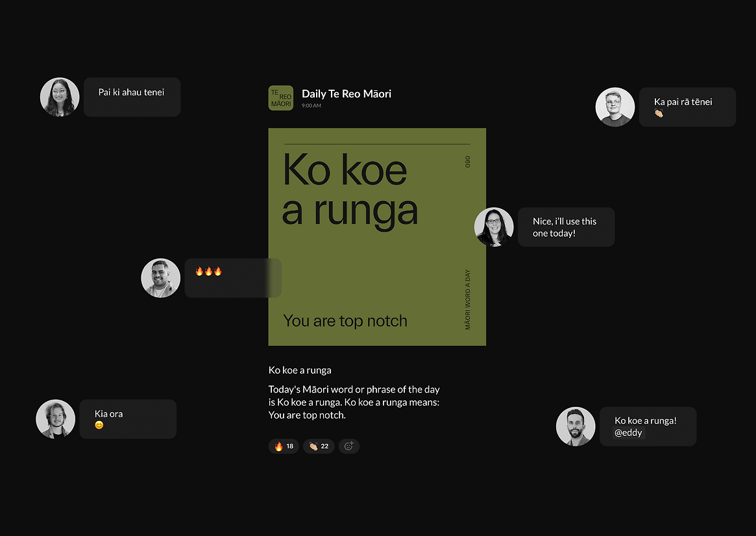
Task: Select the 'Ka pai rā tēnei' message bubble
Action: [687, 107]
